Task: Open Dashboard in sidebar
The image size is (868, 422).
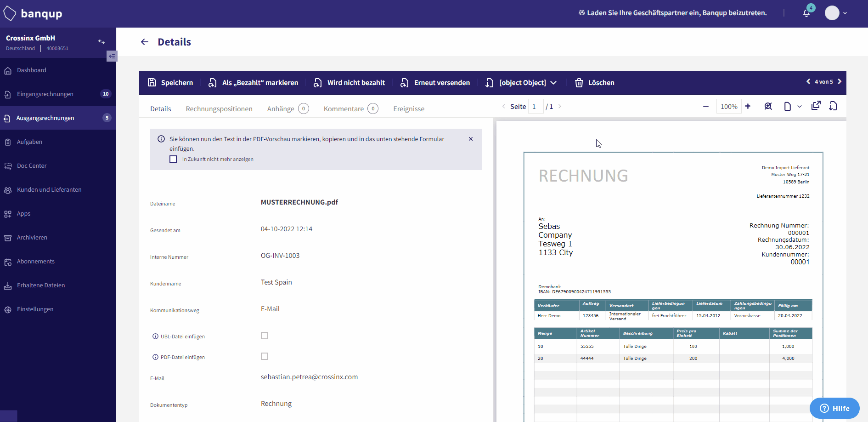Action: coord(58,70)
